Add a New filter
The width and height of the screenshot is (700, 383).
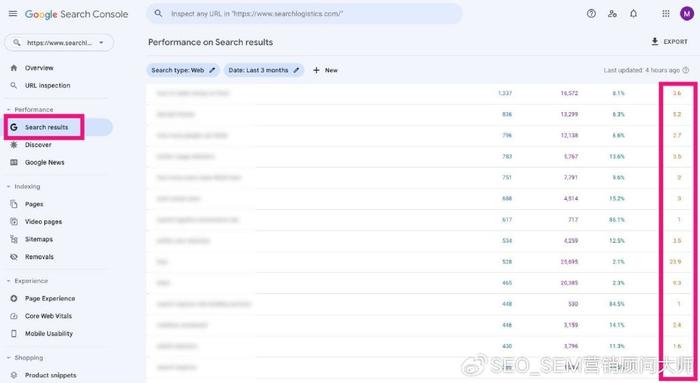tap(325, 70)
